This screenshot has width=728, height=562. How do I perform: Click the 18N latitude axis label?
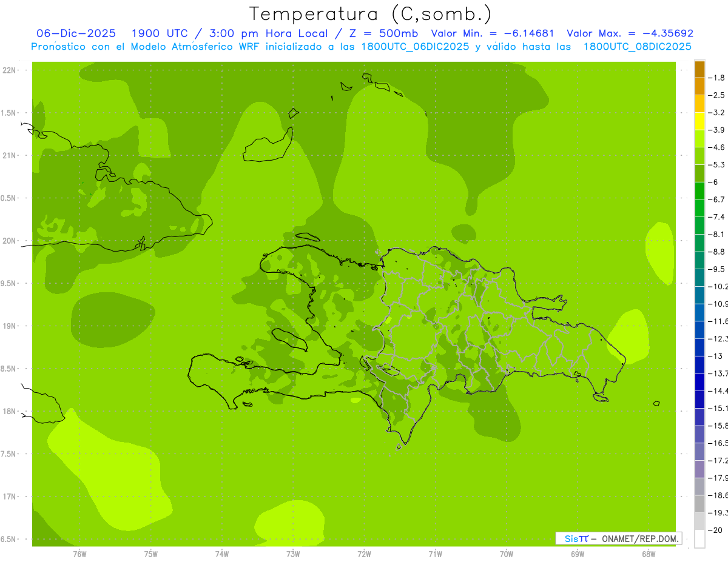10,411
